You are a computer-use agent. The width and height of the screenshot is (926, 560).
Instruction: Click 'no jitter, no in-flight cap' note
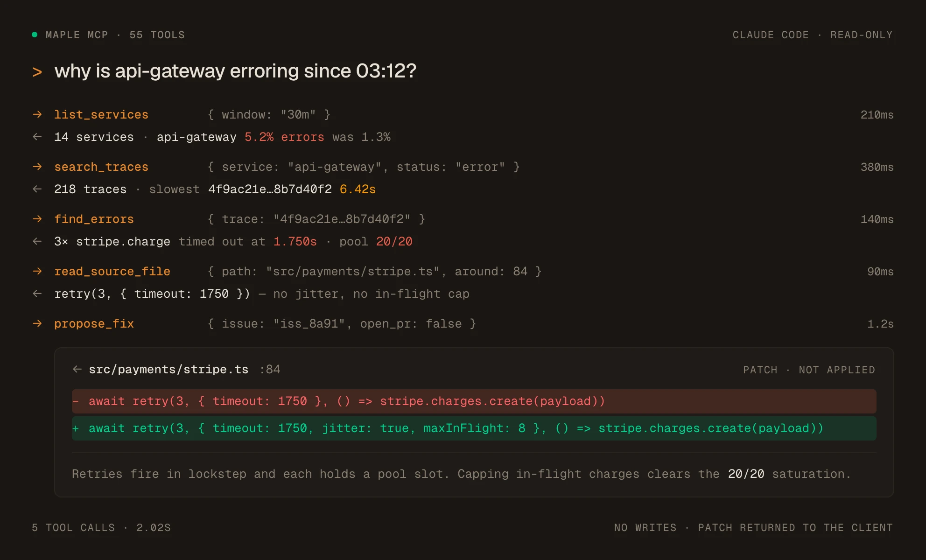tap(371, 294)
